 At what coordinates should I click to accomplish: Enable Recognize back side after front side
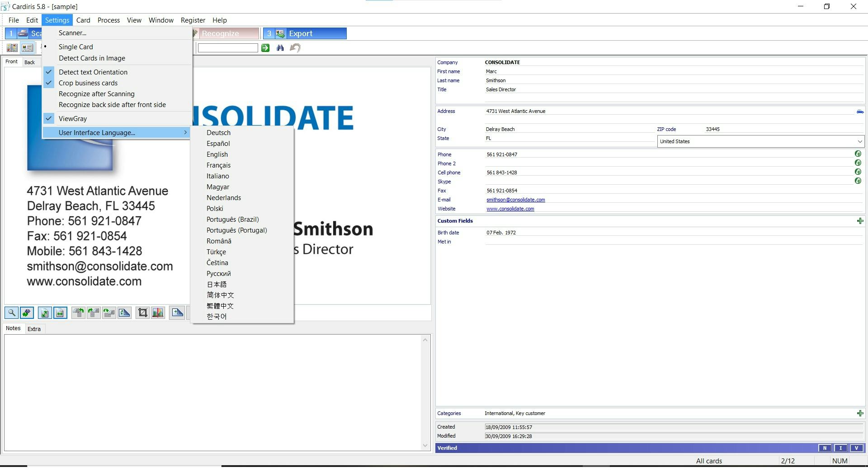click(117, 105)
